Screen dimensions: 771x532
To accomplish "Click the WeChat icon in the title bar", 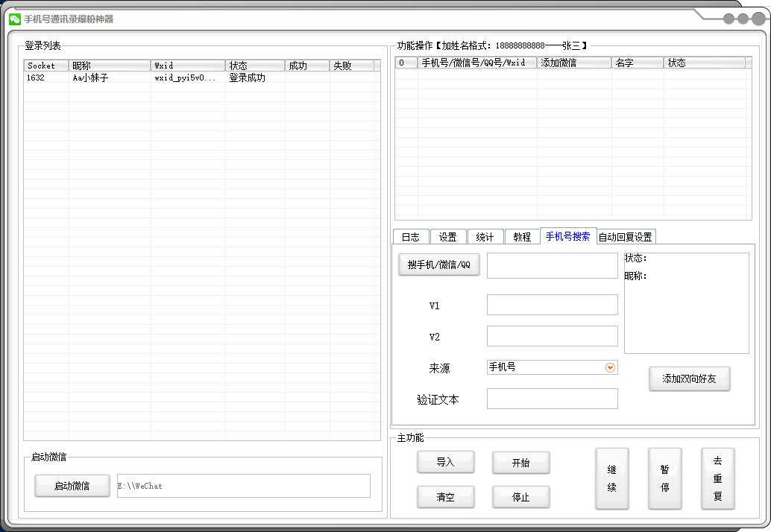I will (13, 19).
